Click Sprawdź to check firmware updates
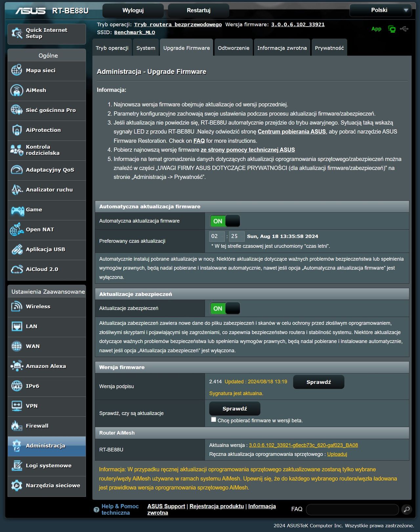 [x=235, y=409]
